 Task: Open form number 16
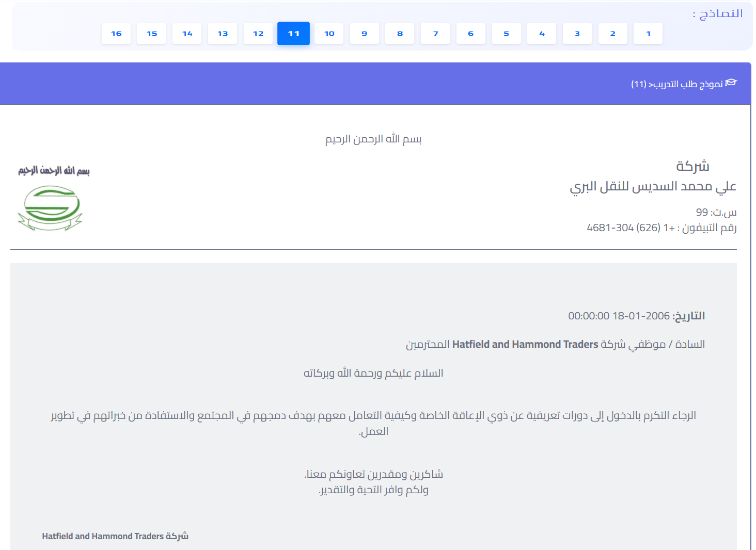click(116, 34)
